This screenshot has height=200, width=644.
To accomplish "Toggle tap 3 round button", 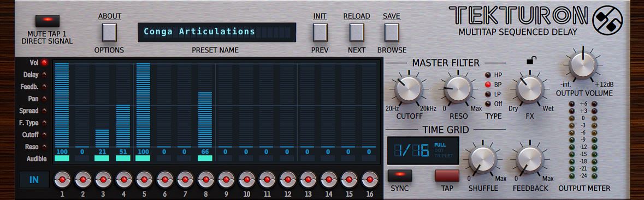I will (x=103, y=179).
